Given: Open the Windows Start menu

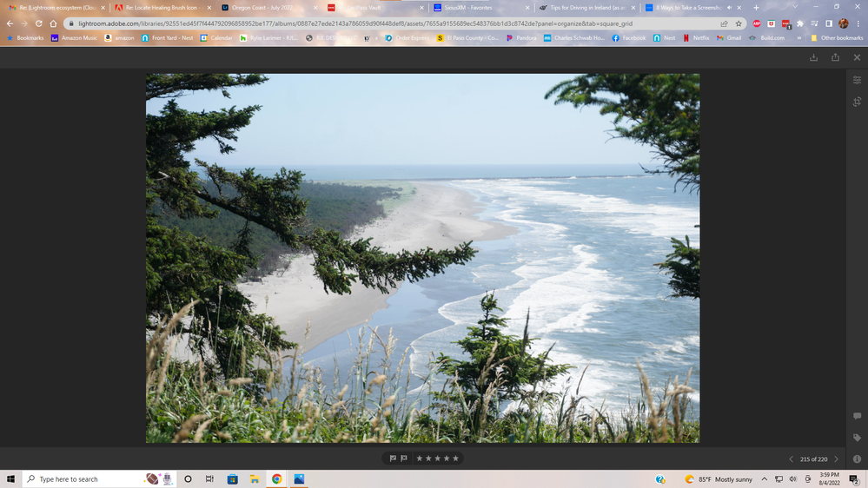Looking at the screenshot, I should (x=10, y=479).
